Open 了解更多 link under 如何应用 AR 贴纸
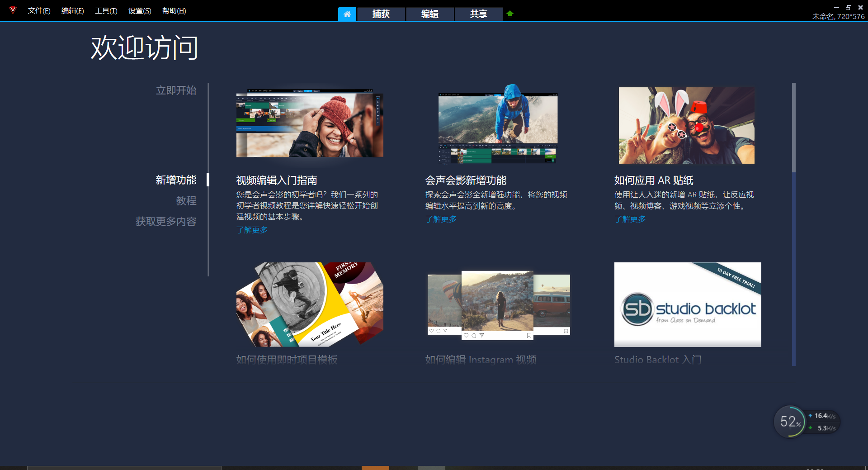Screen dimensions: 868x470 (x=630, y=219)
